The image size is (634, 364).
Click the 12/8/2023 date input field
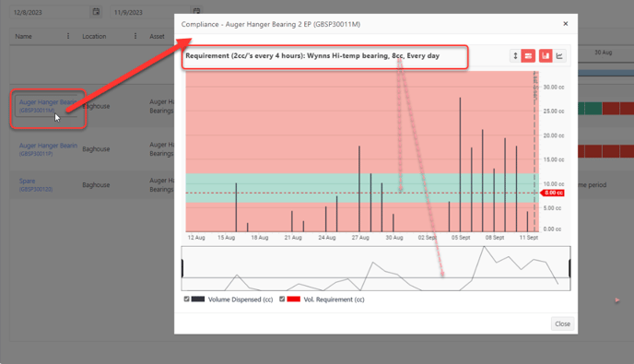(50, 12)
